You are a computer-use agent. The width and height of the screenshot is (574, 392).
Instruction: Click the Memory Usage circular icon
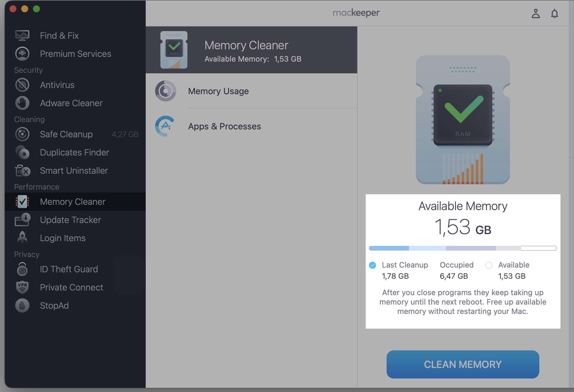(166, 91)
